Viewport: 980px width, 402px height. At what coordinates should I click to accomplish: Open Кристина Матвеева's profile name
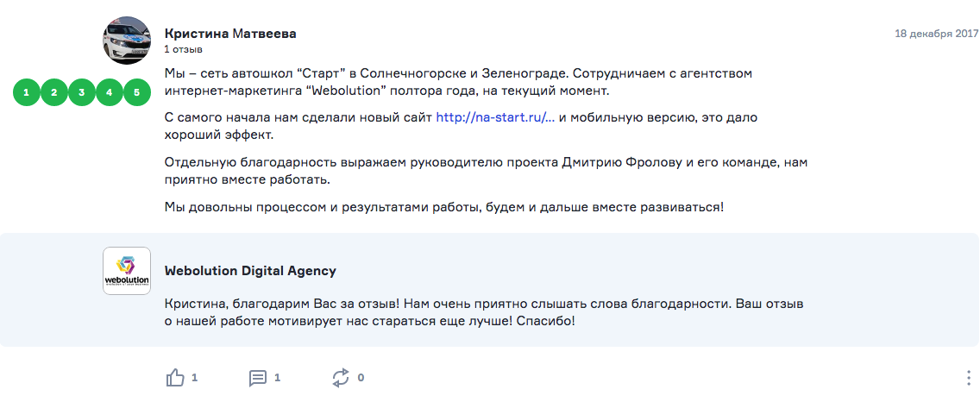point(230,34)
